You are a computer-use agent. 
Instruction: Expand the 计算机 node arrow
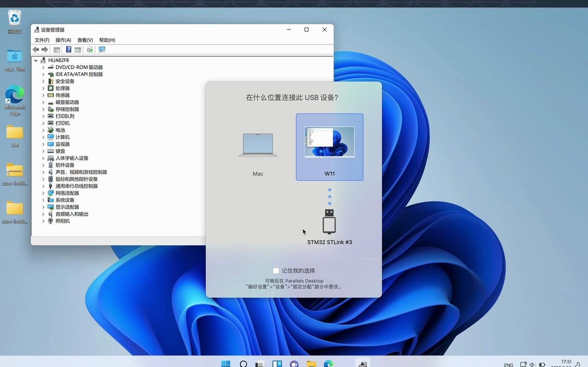(43, 137)
